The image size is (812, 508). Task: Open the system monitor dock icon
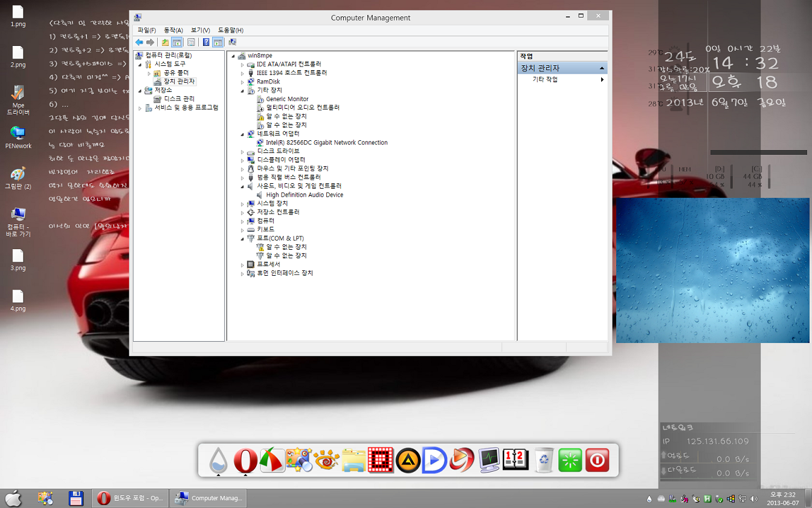(x=489, y=461)
